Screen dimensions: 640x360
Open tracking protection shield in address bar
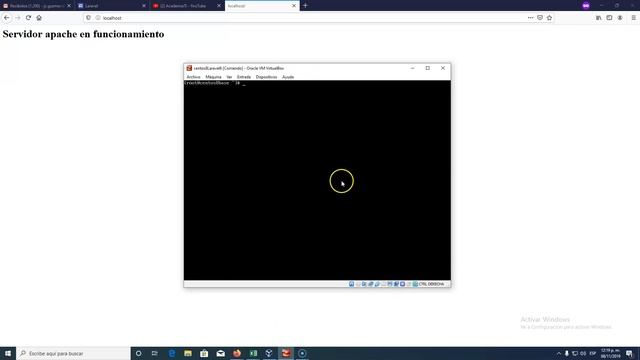click(x=89, y=18)
